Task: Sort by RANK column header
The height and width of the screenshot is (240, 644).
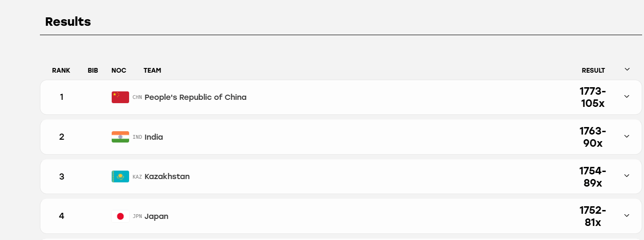Action: [61, 70]
